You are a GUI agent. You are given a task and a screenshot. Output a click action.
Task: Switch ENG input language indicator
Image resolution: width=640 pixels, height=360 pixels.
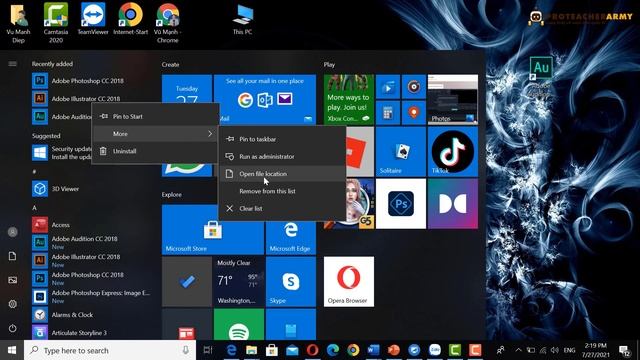click(x=569, y=350)
